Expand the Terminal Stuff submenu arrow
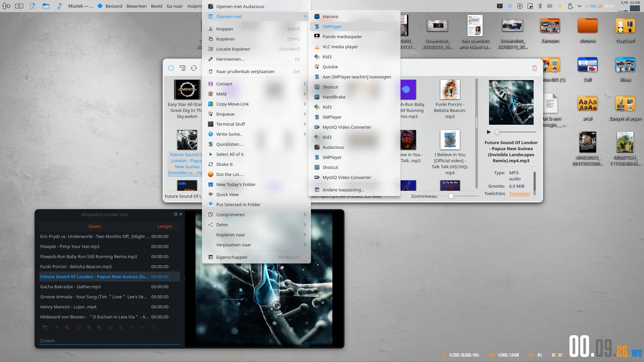 (305, 124)
